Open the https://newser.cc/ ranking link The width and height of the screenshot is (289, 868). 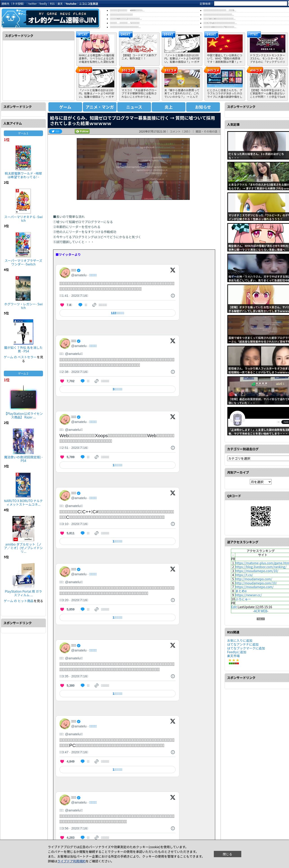click(248, 595)
